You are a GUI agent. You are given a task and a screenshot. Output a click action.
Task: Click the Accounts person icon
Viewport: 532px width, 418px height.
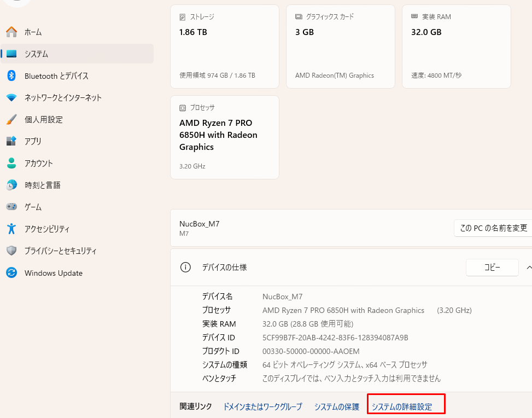point(11,163)
